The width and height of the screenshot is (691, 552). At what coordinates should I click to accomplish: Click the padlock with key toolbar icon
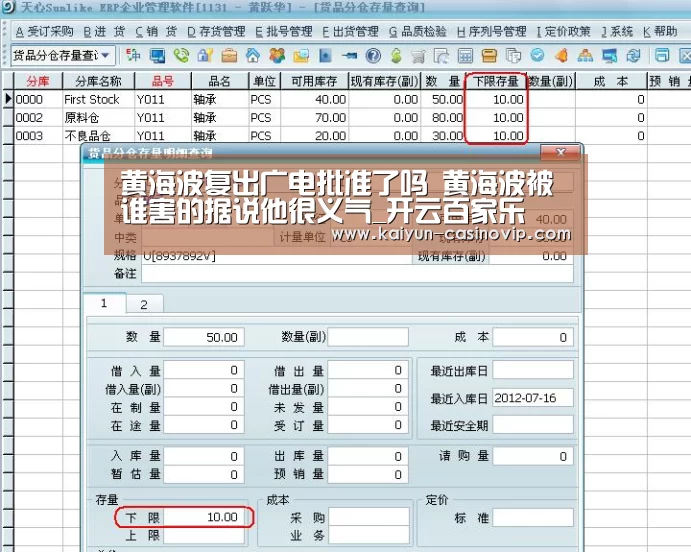click(x=205, y=56)
